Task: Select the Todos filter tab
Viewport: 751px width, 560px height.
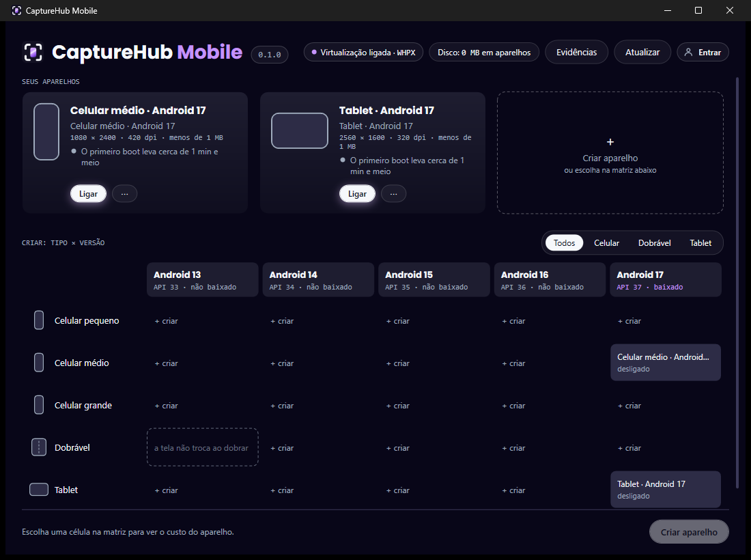Action: click(564, 243)
